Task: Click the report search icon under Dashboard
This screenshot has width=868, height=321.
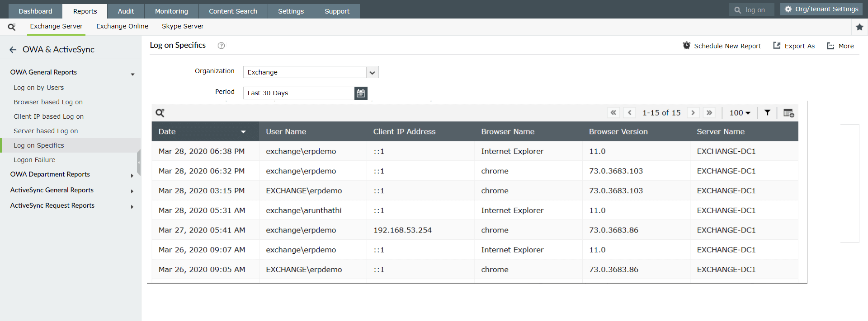Action: point(12,27)
